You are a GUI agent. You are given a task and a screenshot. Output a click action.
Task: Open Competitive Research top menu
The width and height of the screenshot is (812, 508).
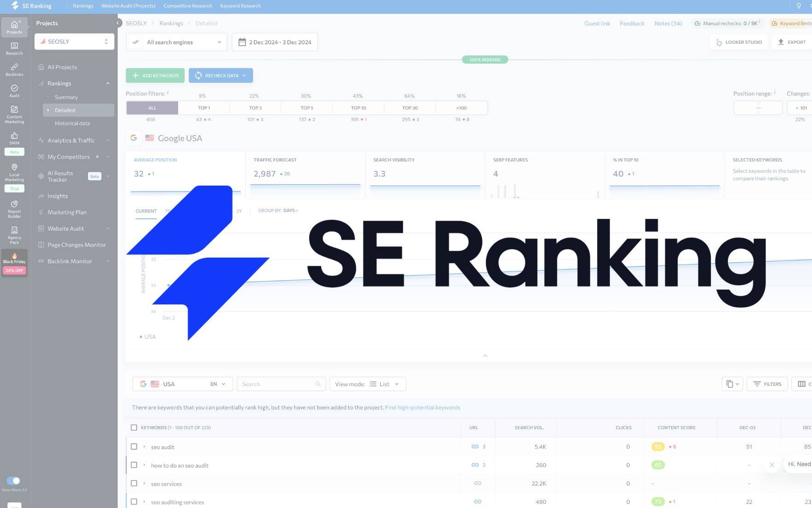pyautogui.click(x=187, y=6)
